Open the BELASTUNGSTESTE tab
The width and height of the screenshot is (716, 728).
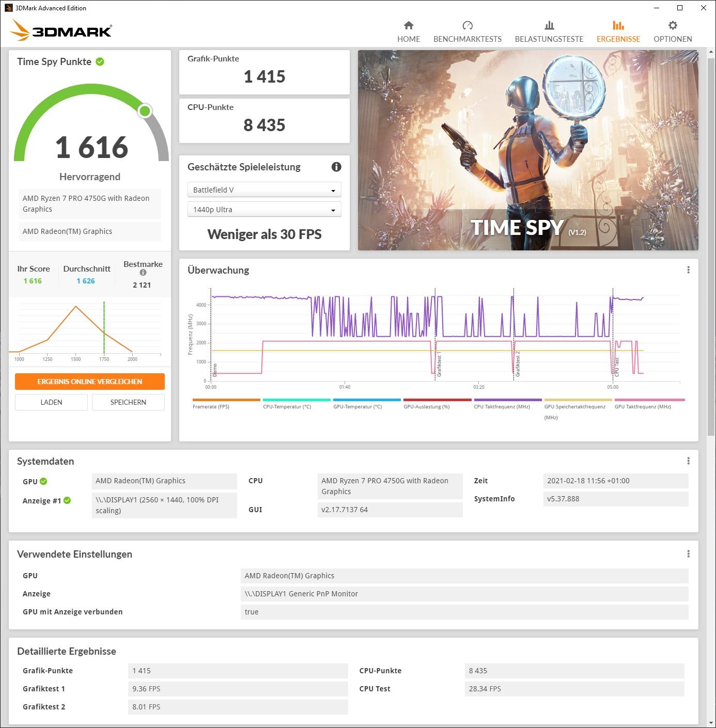[549, 31]
